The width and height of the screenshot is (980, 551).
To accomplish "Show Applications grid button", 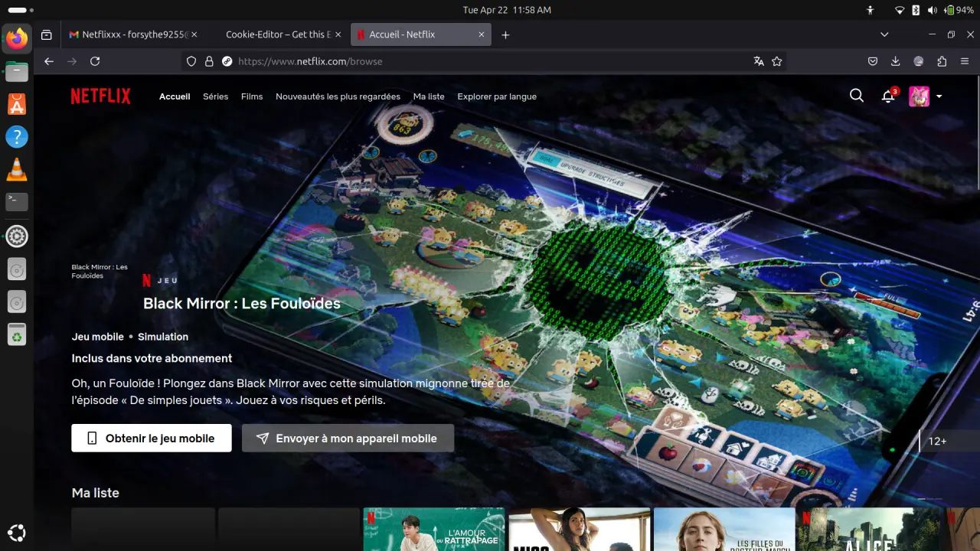I will (x=17, y=533).
